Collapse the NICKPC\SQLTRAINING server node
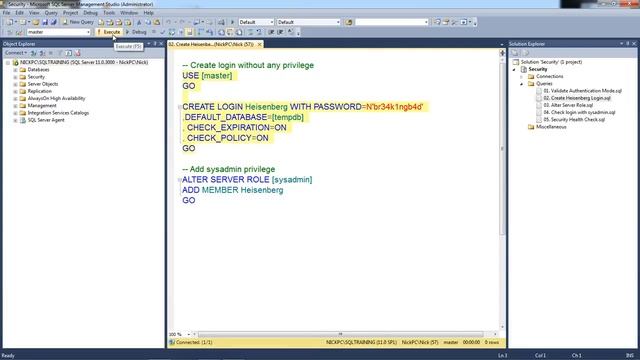This screenshot has height=360, width=640. pos(8,63)
